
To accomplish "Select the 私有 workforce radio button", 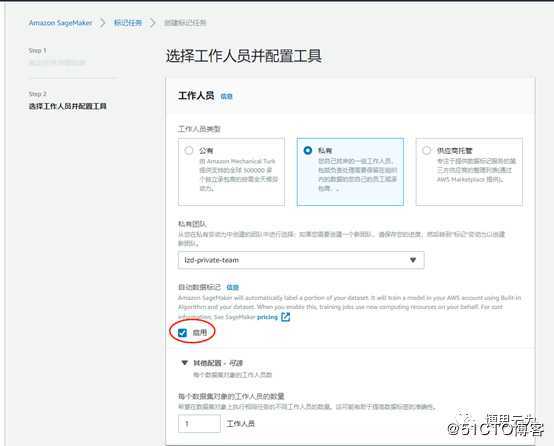I will point(308,150).
